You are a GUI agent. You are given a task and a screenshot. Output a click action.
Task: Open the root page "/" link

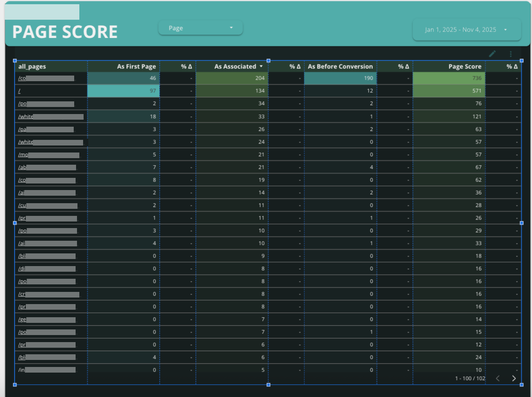[x=19, y=91]
